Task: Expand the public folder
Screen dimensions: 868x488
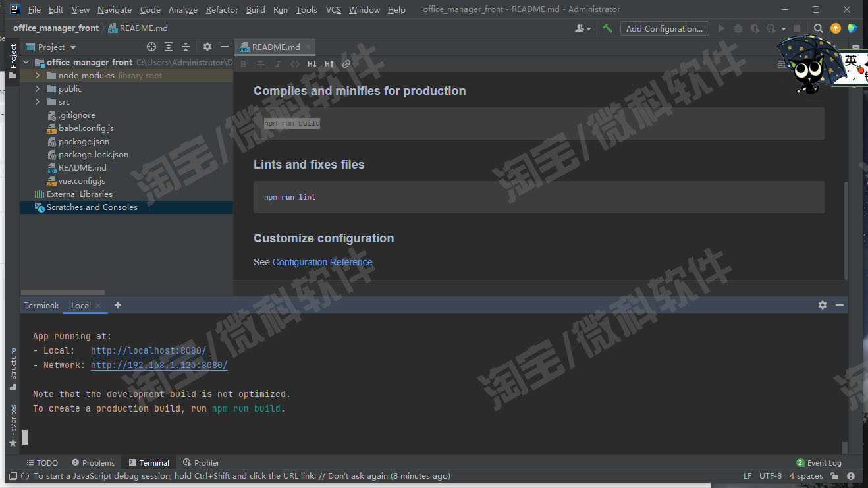Action: [38, 88]
